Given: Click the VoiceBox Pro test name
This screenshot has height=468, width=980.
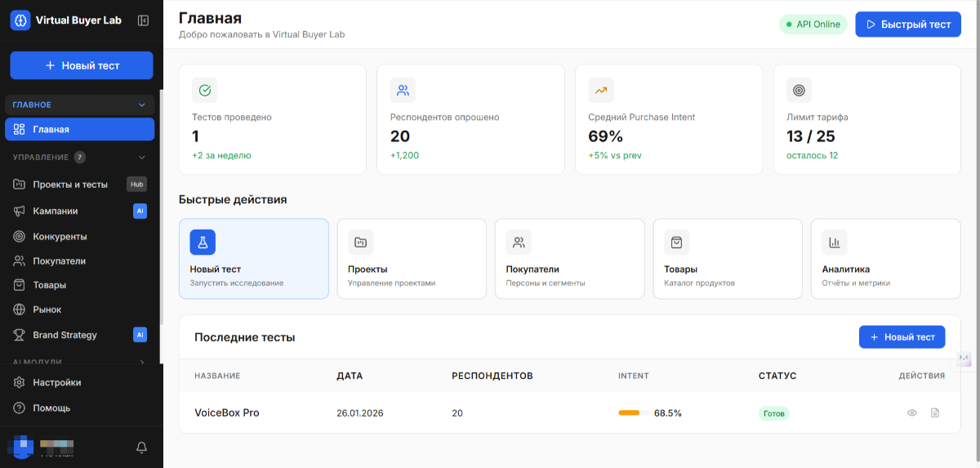Looking at the screenshot, I should 227,413.
